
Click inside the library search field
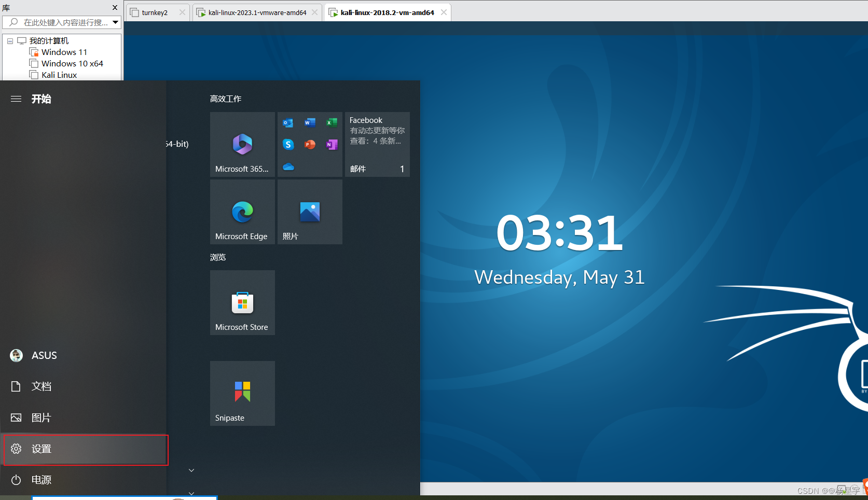60,22
